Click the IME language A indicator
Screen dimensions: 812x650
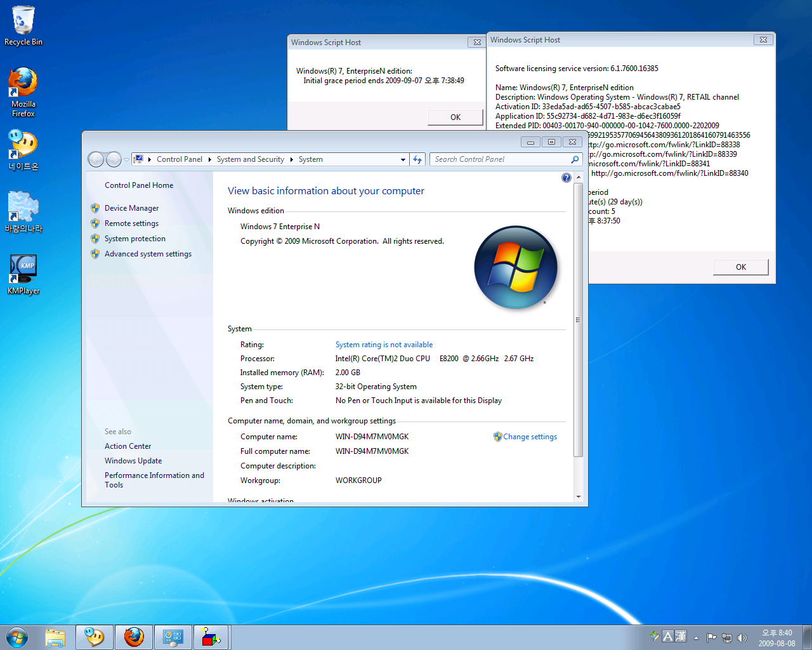667,636
